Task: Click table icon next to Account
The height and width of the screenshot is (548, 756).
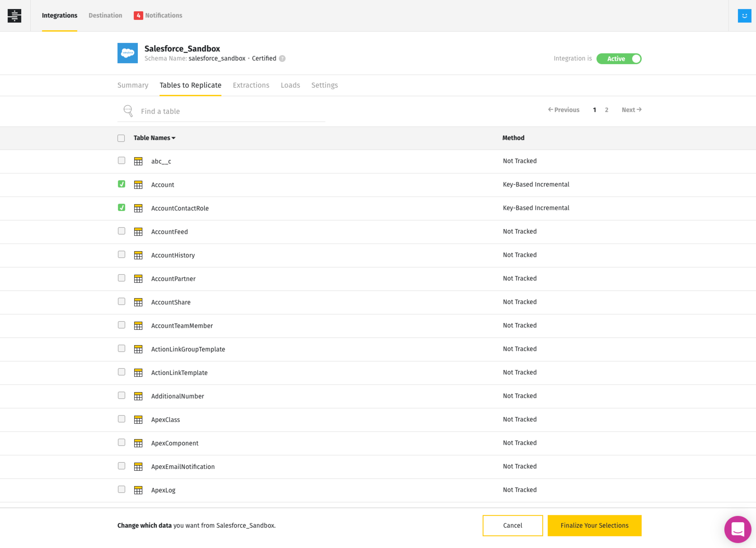Action: pos(138,185)
